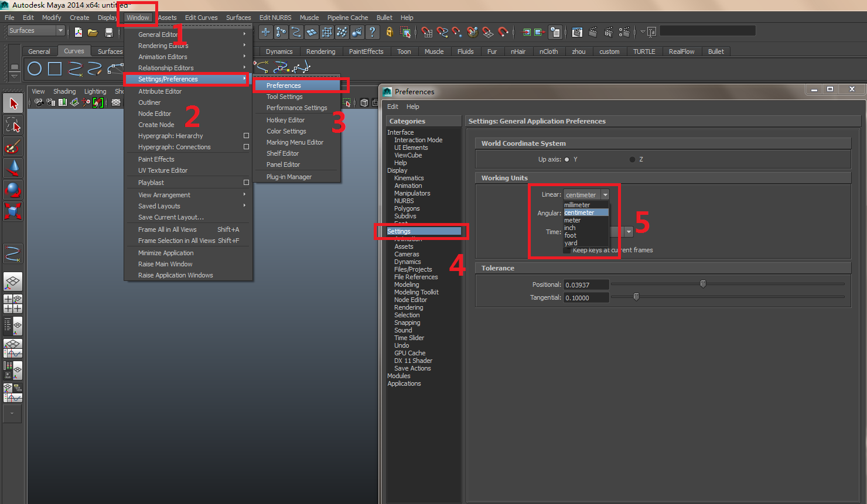Open Hotkey Editor from submenu
The height and width of the screenshot is (504, 867).
coord(285,120)
